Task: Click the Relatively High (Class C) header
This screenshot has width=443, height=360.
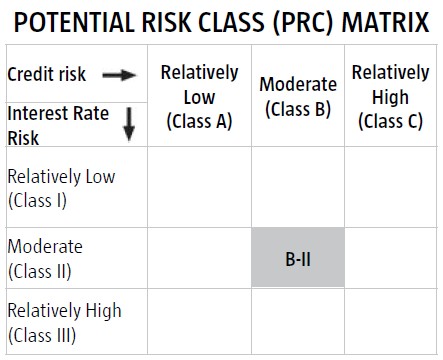Action: tap(390, 97)
